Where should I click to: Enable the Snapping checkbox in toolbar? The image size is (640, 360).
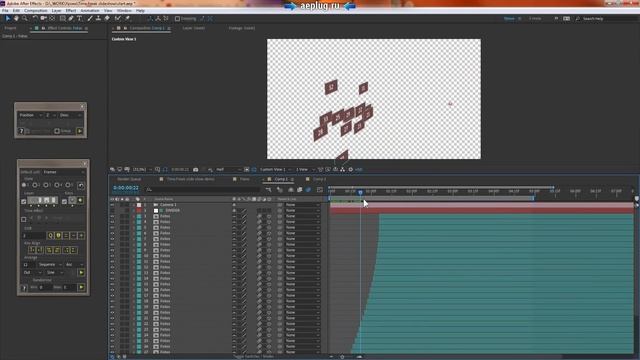pyautogui.click(x=177, y=18)
